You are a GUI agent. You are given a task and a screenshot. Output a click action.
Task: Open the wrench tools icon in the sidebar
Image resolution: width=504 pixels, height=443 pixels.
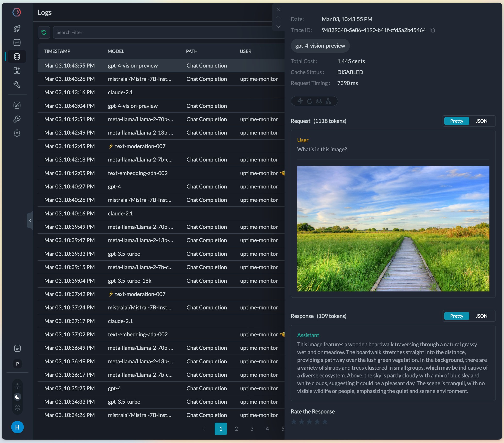pyautogui.click(x=17, y=85)
